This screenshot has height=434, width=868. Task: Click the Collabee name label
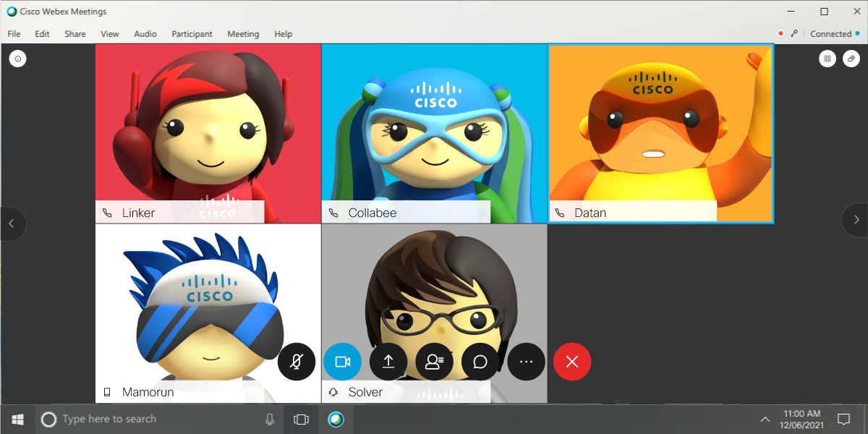(373, 213)
